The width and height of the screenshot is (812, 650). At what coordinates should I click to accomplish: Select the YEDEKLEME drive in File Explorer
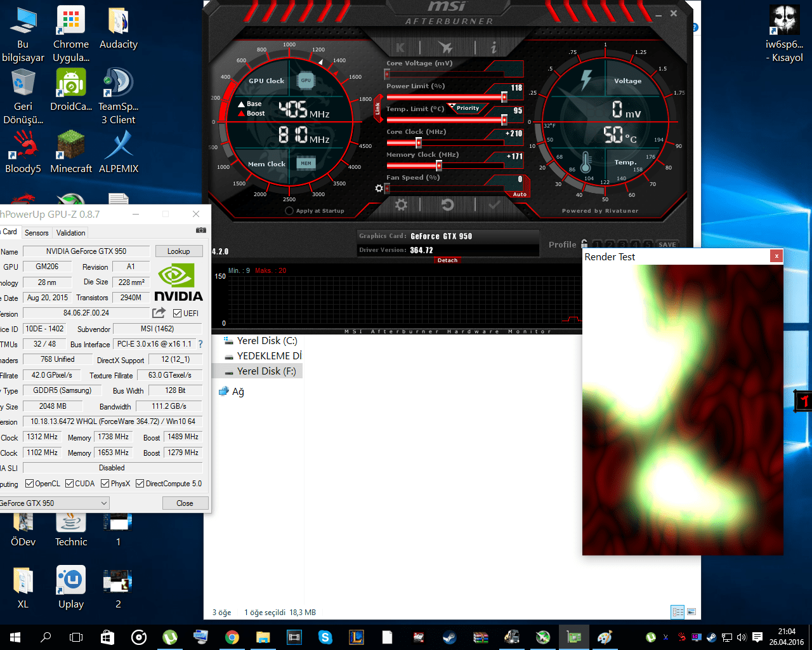(x=263, y=356)
